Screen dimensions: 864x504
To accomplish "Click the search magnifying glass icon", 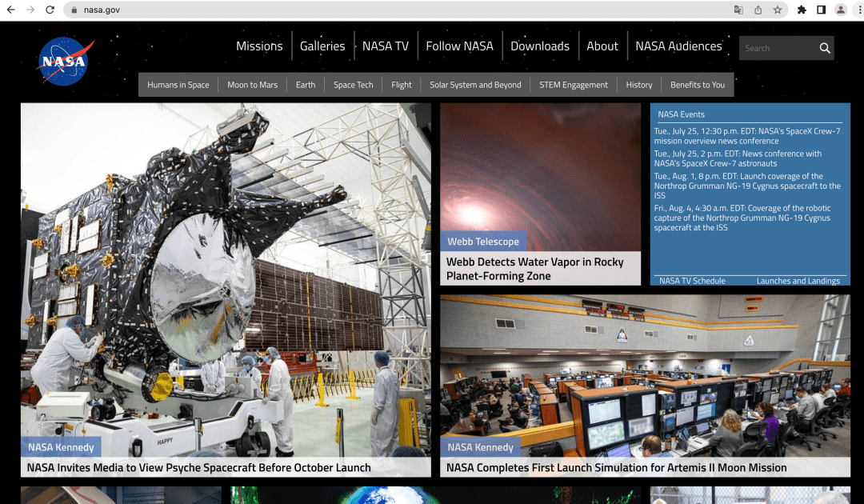I will tap(824, 48).
